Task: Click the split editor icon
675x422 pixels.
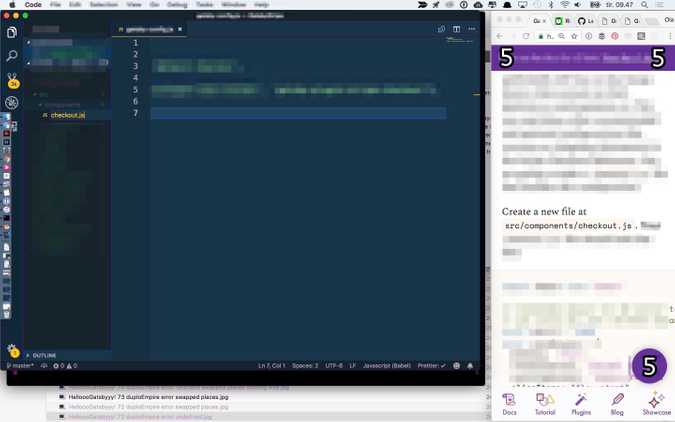Action: point(456,29)
